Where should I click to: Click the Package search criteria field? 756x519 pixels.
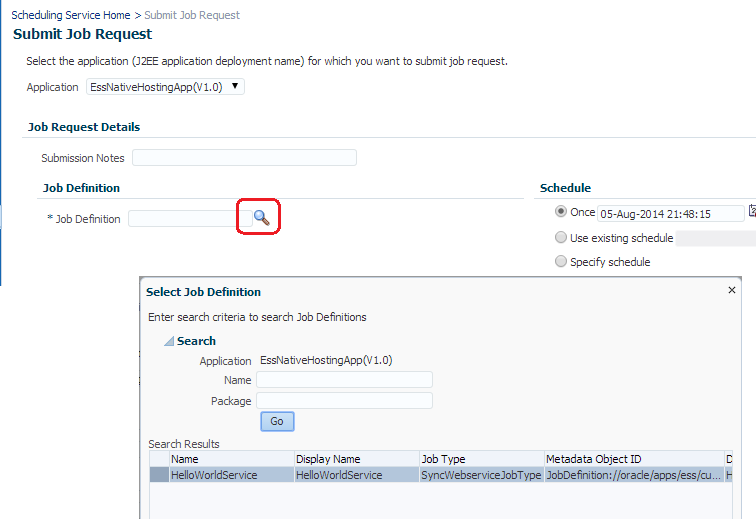(x=344, y=401)
